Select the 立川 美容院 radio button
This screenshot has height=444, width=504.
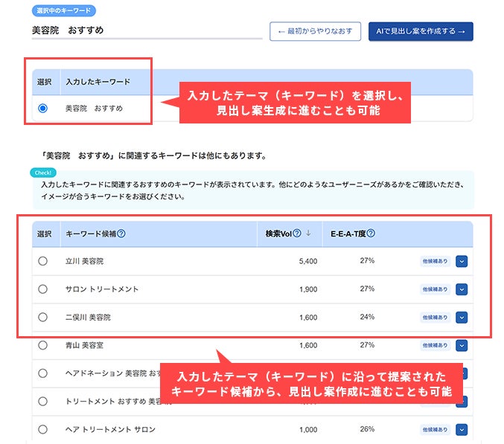(42, 261)
